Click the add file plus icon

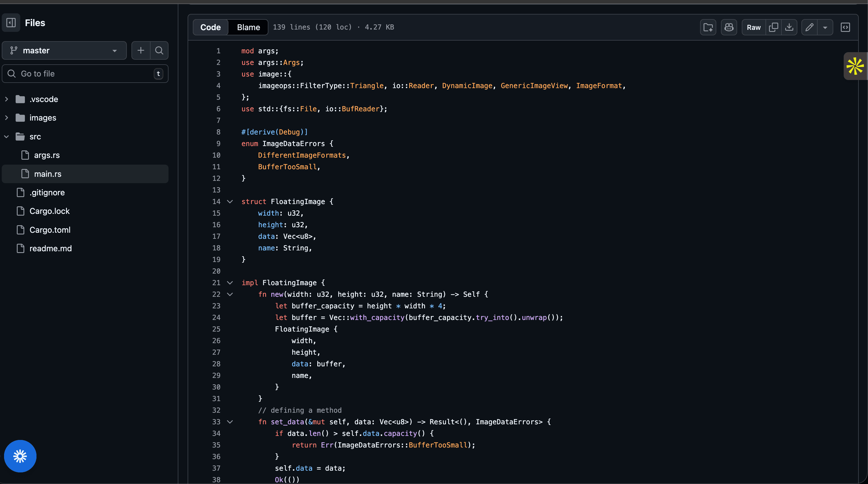coord(140,51)
